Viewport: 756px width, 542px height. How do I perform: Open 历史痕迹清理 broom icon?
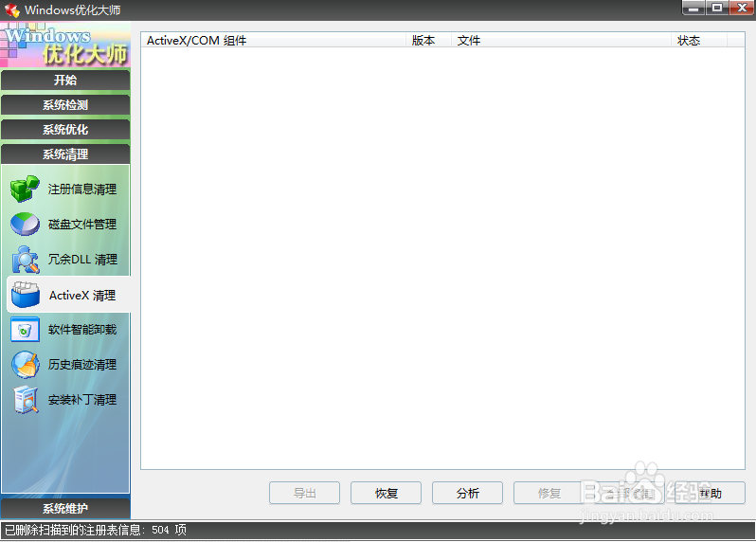(x=25, y=365)
